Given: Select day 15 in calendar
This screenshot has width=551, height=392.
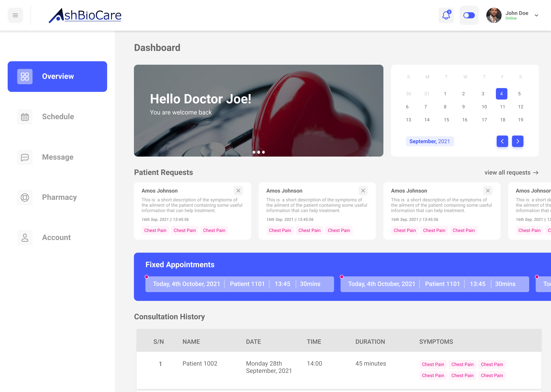Looking at the screenshot, I should point(446,120).
